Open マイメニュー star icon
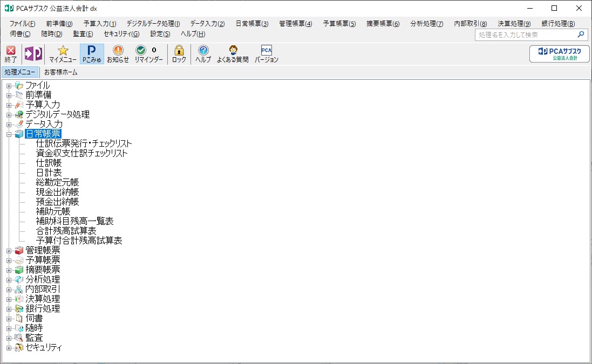 click(63, 54)
